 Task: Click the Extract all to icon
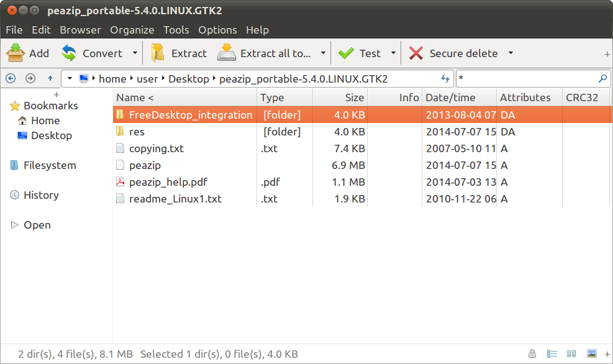(227, 53)
